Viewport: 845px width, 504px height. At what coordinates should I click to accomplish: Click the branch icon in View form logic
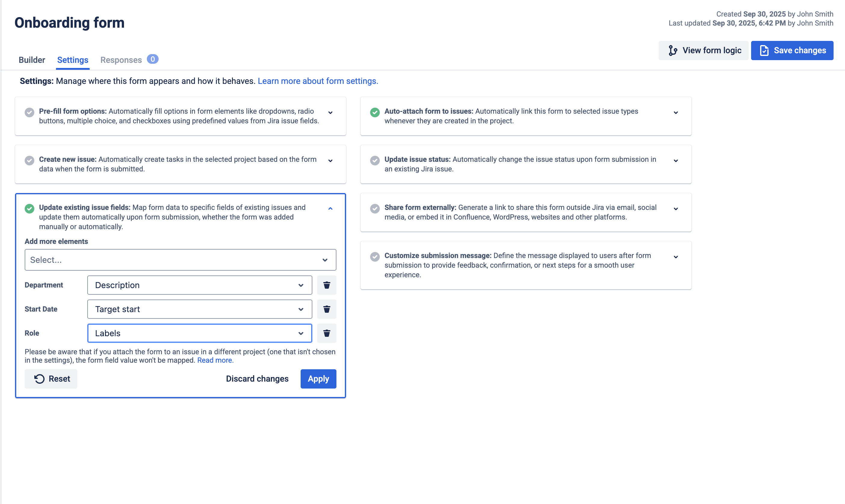click(x=672, y=51)
